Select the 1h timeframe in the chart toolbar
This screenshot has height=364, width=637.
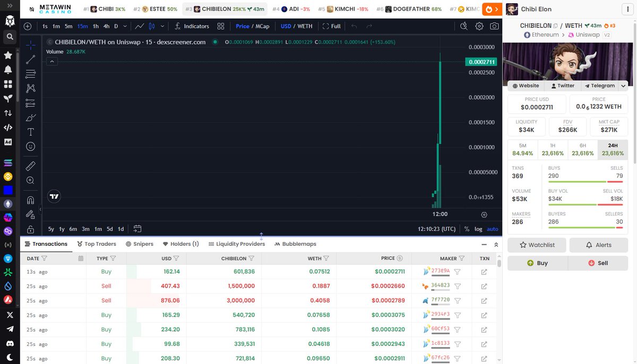tap(96, 26)
